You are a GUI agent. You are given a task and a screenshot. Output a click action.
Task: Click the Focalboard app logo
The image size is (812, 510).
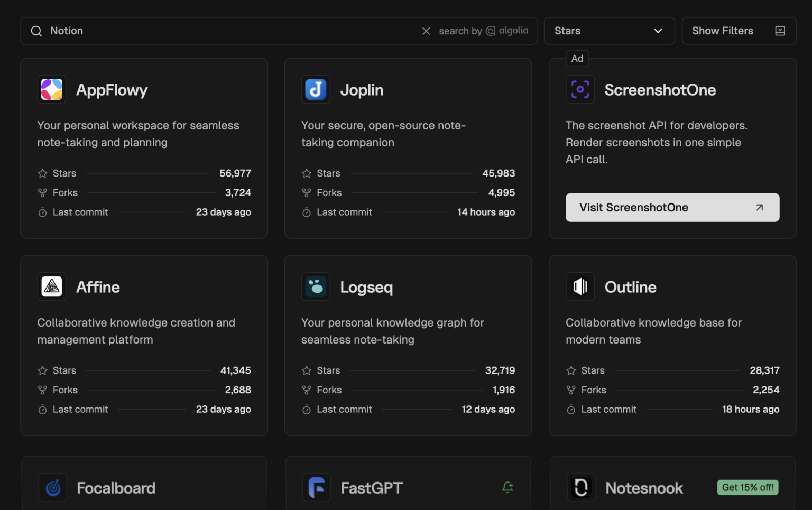(x=52, y=487)
